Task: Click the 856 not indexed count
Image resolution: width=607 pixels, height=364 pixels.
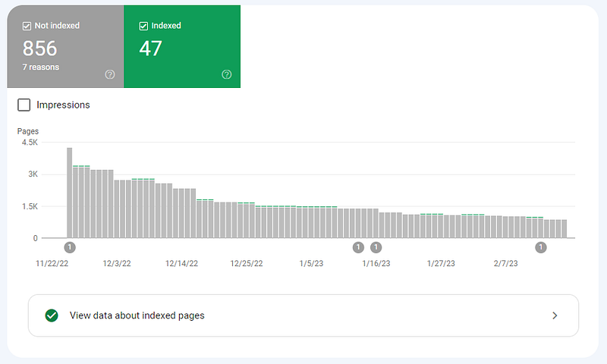Action: click(40, 49)
